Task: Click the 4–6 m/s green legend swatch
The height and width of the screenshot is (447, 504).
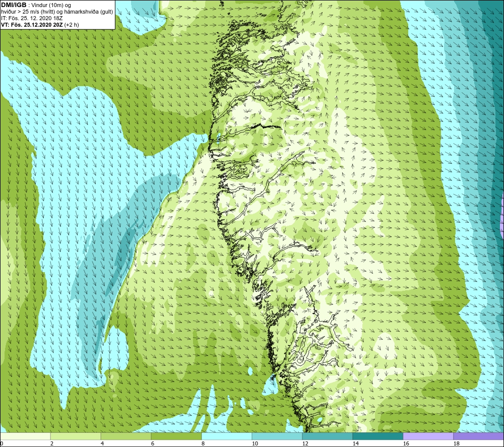Action: click(x=125, y=436)
